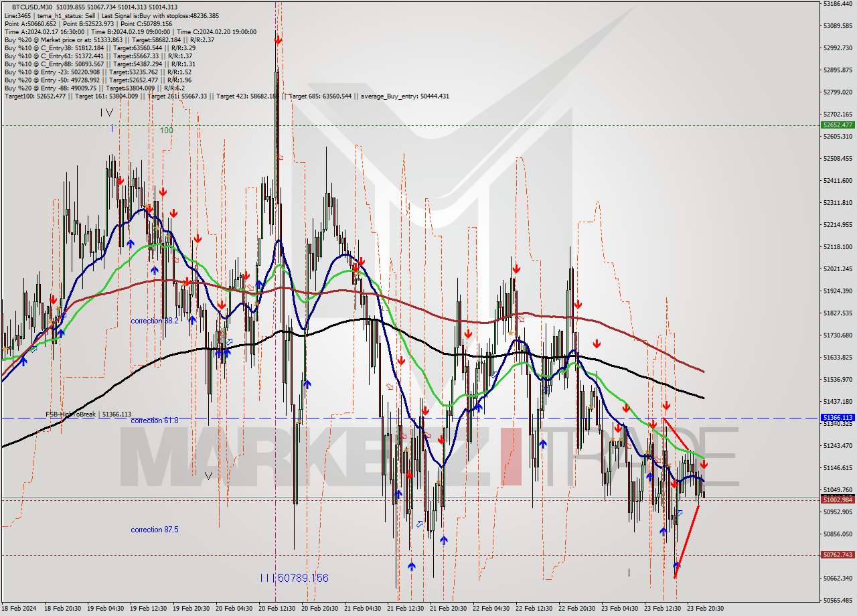Select the red 51002.984 price tag
Viewport: 857px width, 616px height.
[838, 499]
